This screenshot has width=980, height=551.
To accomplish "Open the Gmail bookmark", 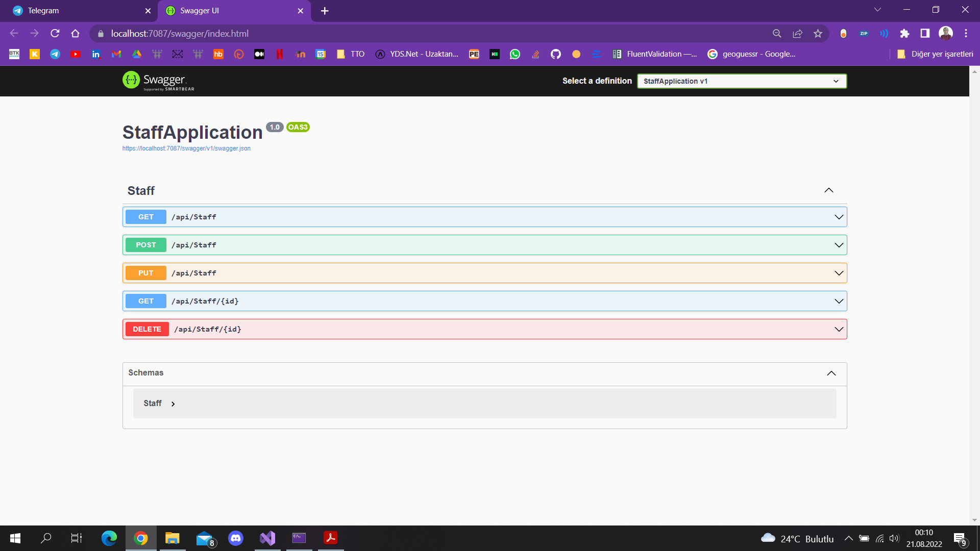I will click(116, 54).
